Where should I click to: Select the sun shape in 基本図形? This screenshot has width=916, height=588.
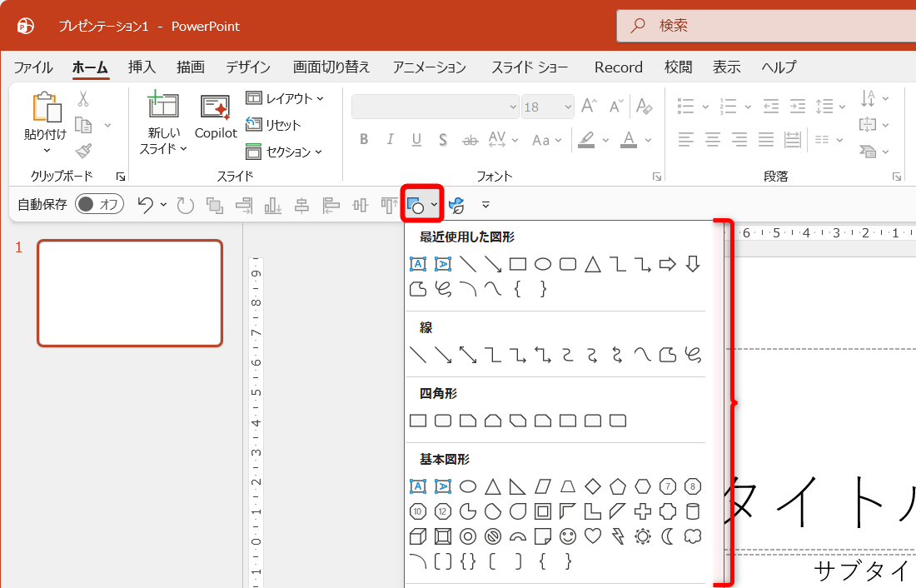[641, 535]
